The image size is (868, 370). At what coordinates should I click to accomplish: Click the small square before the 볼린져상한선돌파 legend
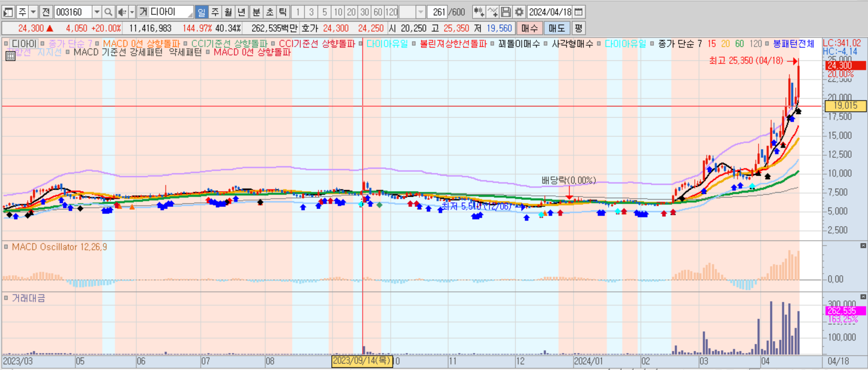(414, 44)
